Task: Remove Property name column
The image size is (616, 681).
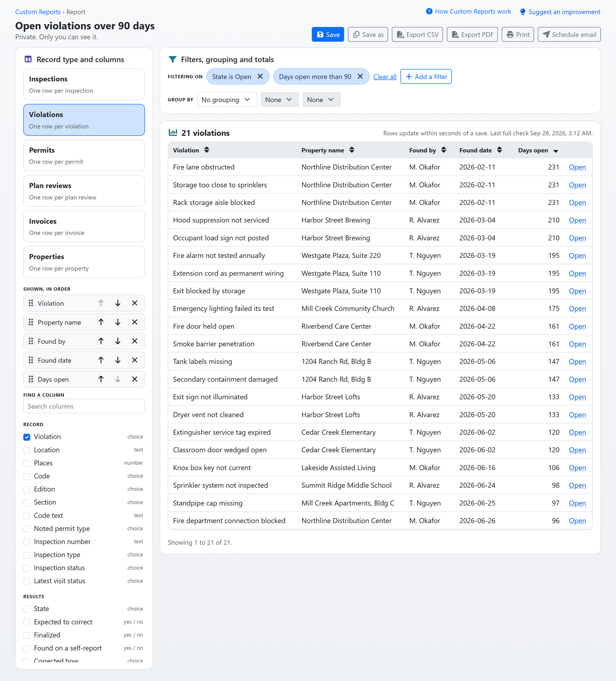Action: [135, 322]
